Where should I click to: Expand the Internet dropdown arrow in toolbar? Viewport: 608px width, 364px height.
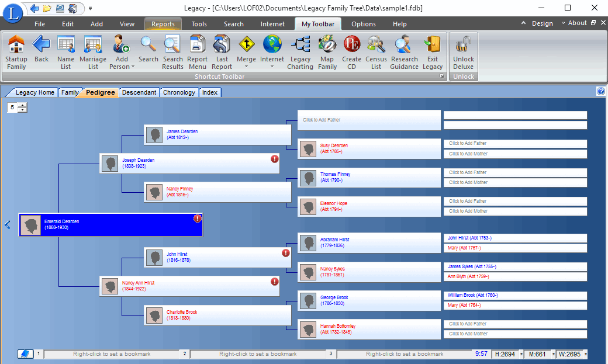(x=272, y=67)
